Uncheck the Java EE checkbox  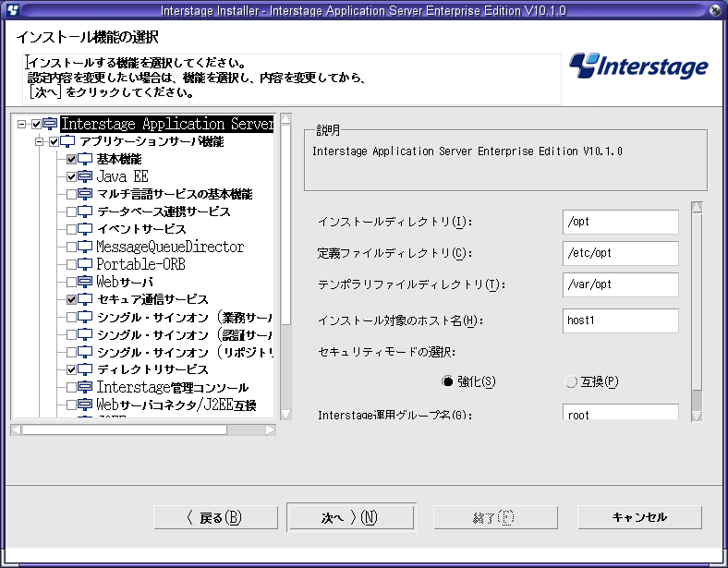(71, 176)
